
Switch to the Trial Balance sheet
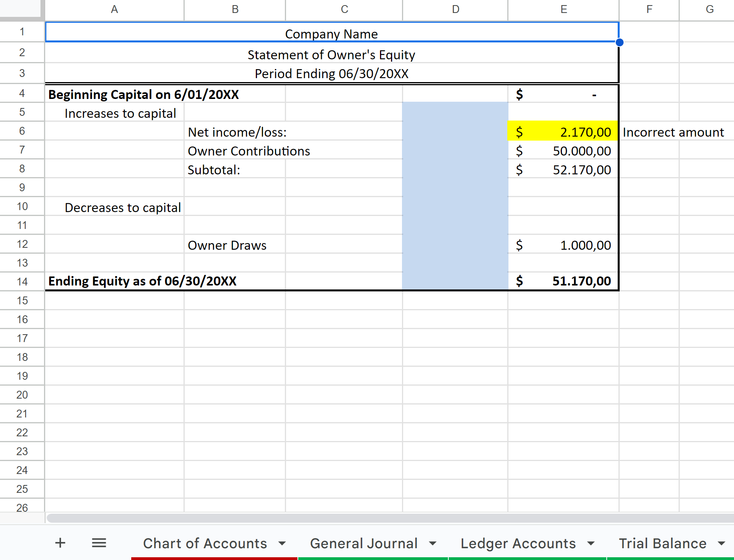click(x=663, y=543)
